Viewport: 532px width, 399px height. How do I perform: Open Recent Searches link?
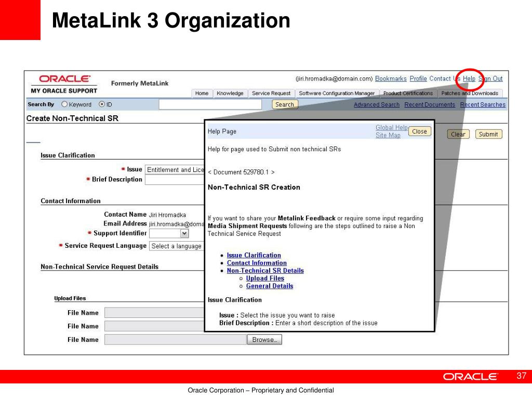point(483,105)
